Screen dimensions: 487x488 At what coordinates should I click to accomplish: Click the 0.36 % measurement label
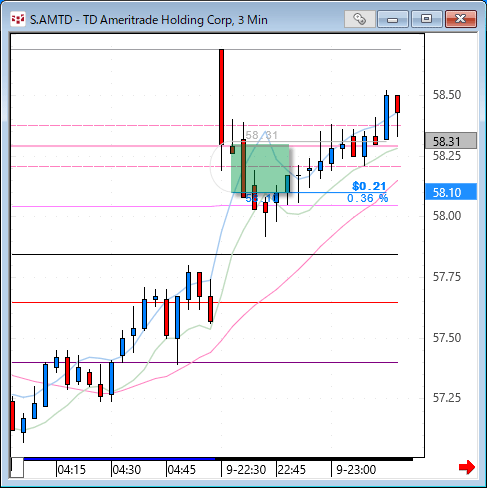pos(367,198)
